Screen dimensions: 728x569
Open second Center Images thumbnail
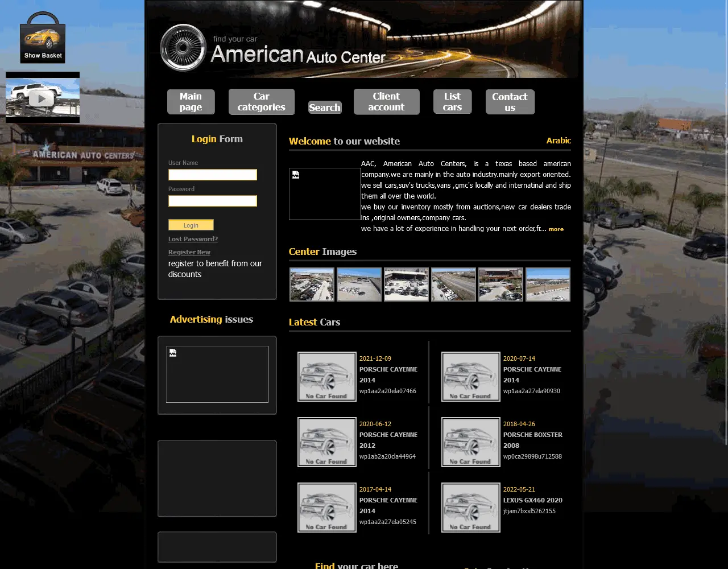(359, 284)
